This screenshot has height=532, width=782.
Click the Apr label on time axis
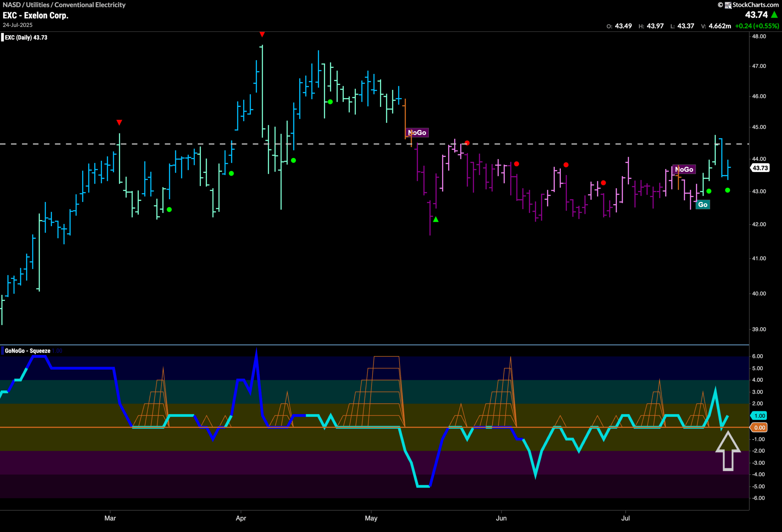[241, 518]
